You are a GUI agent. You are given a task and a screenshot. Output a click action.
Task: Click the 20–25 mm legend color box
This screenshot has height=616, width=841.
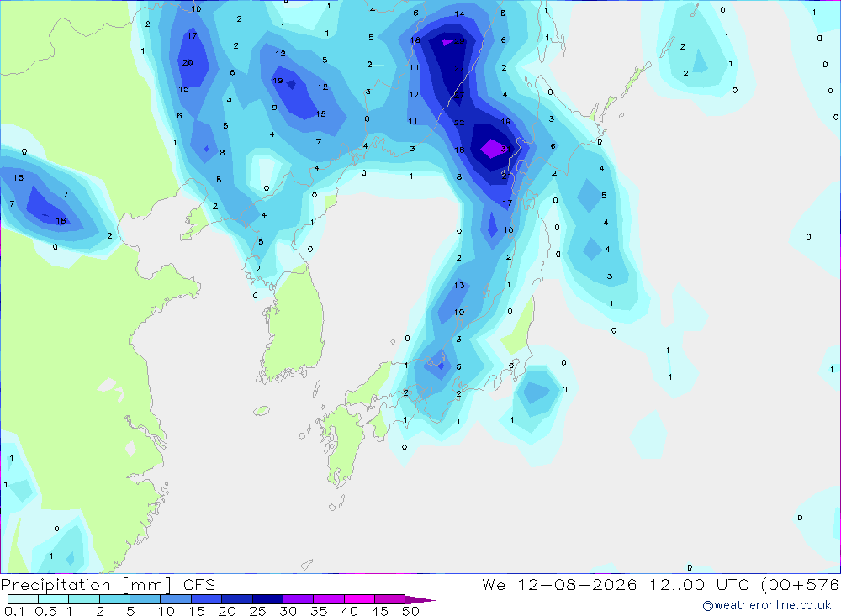click(x=237, y=599)
